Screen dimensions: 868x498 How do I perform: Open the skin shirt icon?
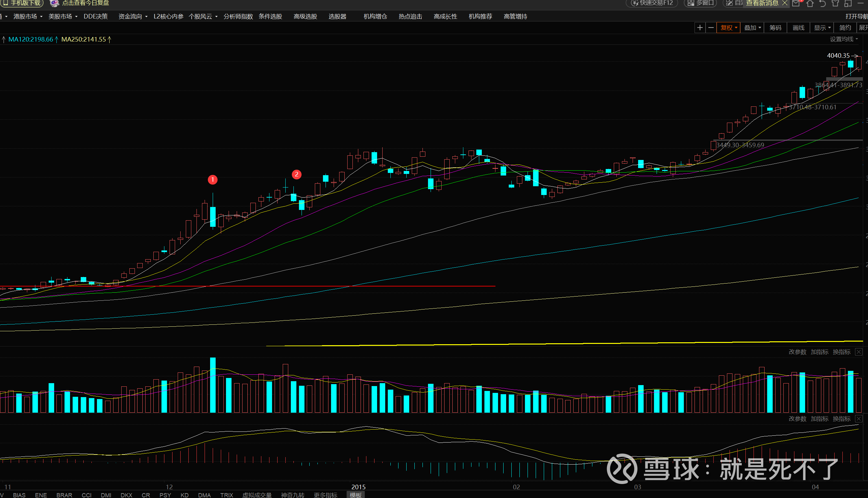835,4
